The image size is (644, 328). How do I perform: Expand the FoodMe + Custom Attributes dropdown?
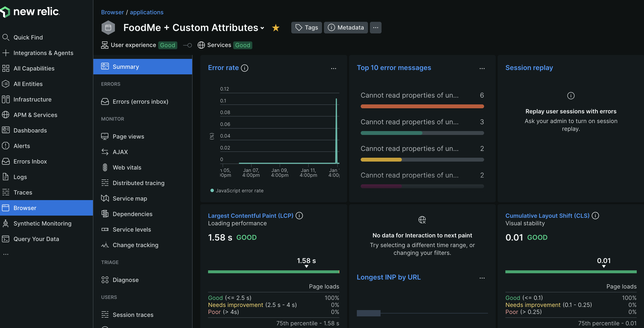[x=262, y=28]
